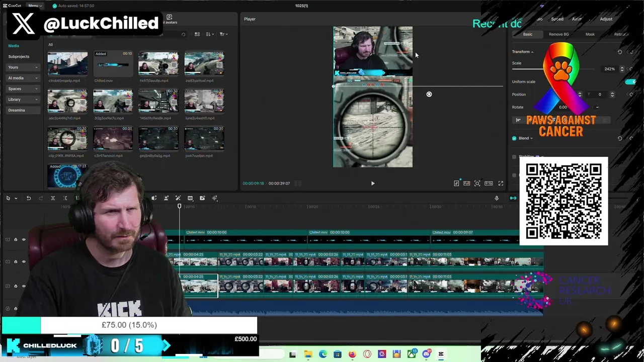644x362 pixels.
Task: Click the player Full quality icon
Action: tap(466, 184)
